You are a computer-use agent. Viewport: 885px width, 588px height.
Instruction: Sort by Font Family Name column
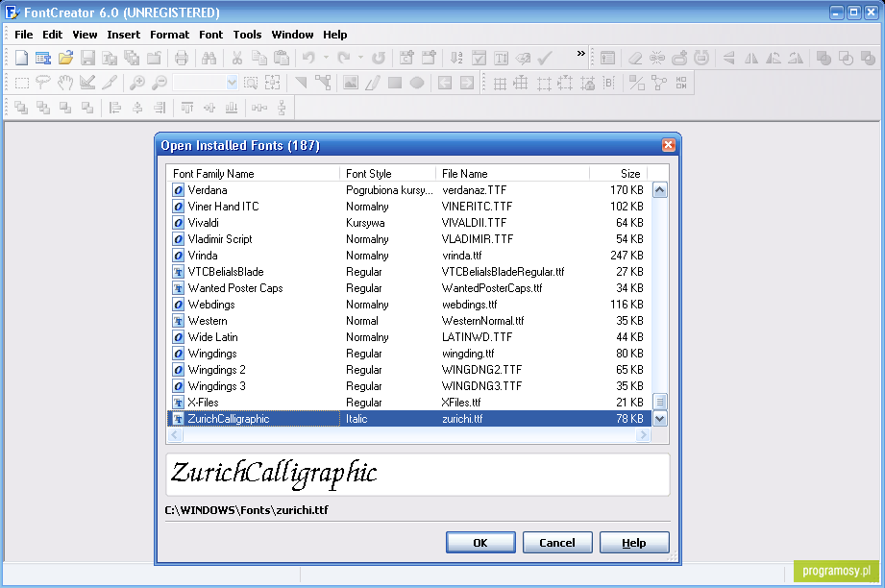click(x=254, y=173)
